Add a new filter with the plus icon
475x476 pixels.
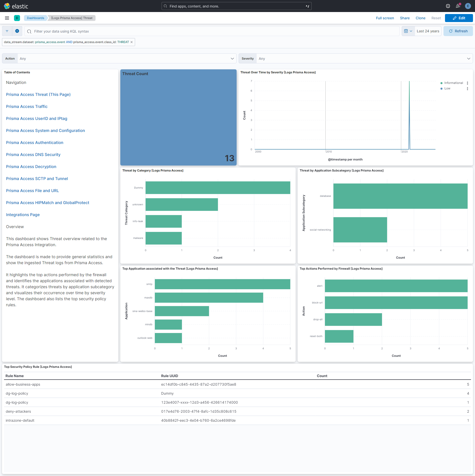coord(17,31)
